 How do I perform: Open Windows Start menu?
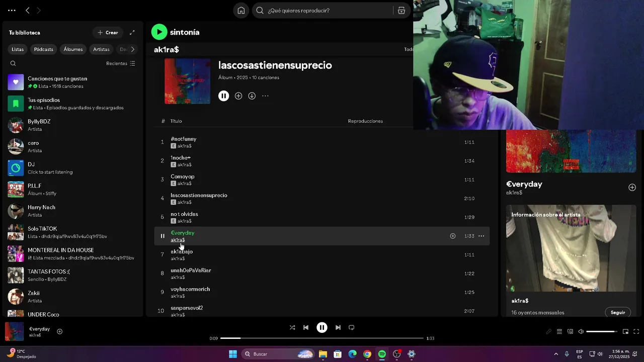pos(233,354)
